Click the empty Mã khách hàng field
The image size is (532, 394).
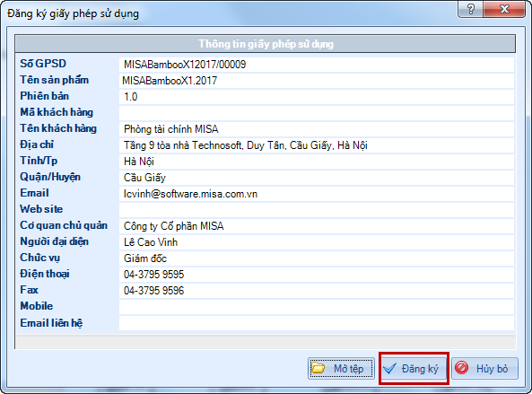[x=317, y=113]
